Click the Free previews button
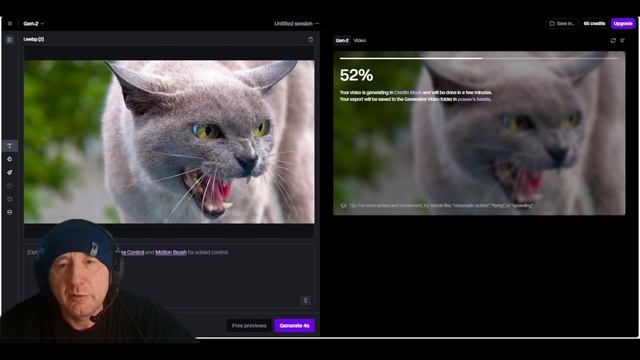The width and height of the screenshot is (640, 360). [x=249, y=326]
